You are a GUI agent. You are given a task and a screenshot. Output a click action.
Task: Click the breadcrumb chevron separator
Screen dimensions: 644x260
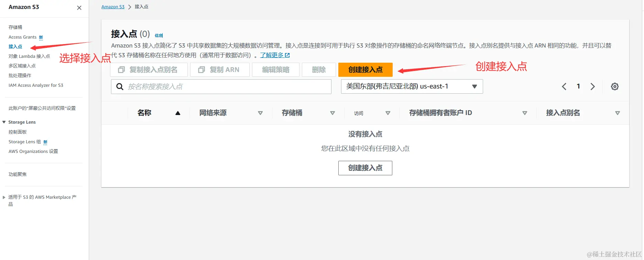point(130,7)
